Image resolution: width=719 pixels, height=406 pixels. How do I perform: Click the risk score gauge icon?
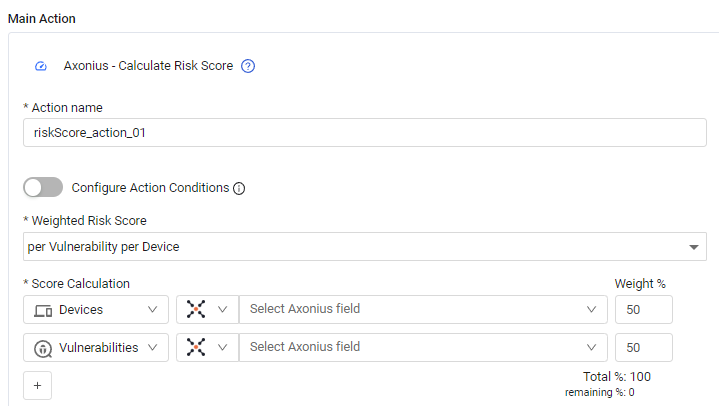[x=40, y=66]
